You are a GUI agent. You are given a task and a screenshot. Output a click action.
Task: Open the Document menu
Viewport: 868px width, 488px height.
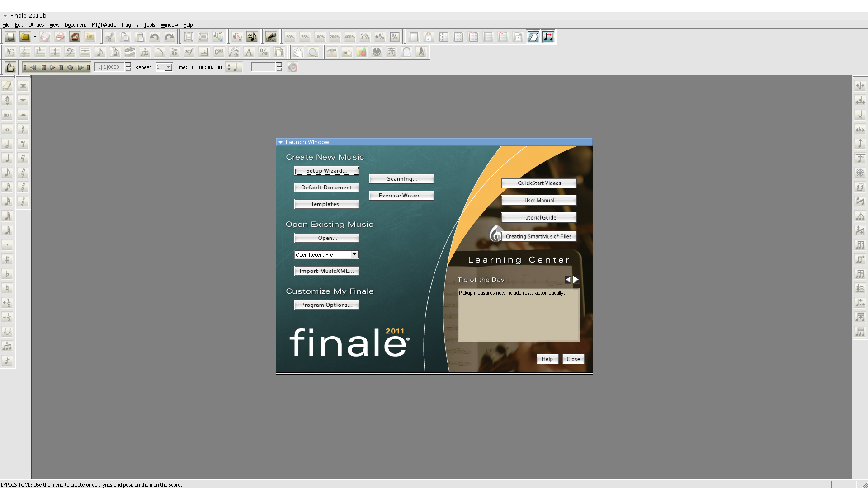(x=75, y=25)
